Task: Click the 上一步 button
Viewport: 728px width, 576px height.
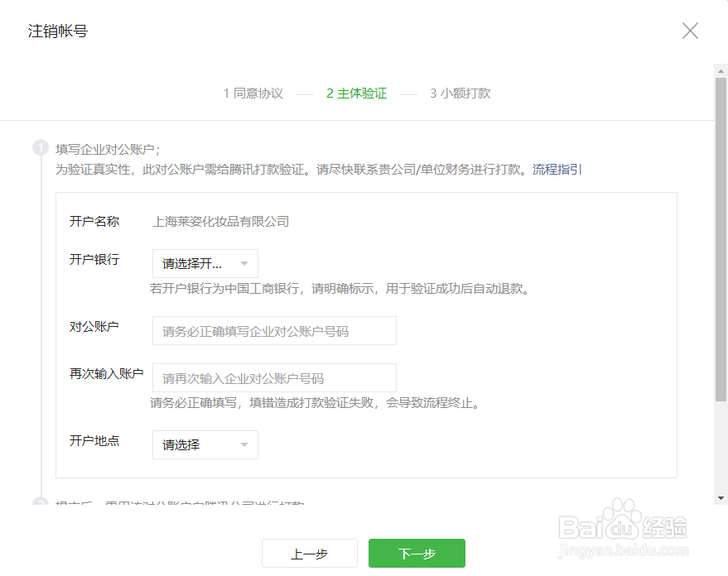Action: click(x=309, y=553)
